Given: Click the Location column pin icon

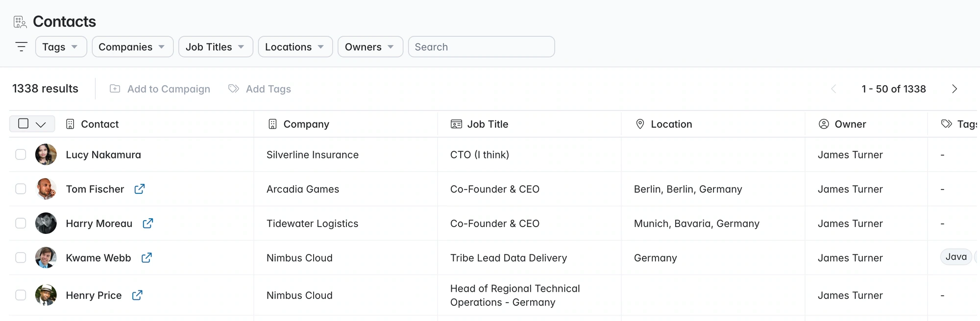Looking at the screenshot, I should (x=640, y=124).
